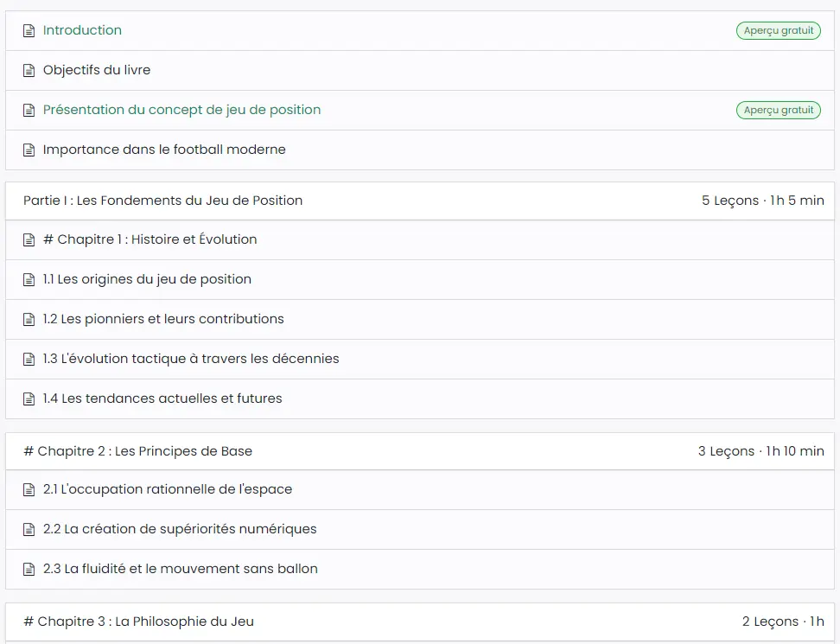Click the document icon beside Présentation du concept
This screenshot has width=840, height=644.
pos(29,111)
